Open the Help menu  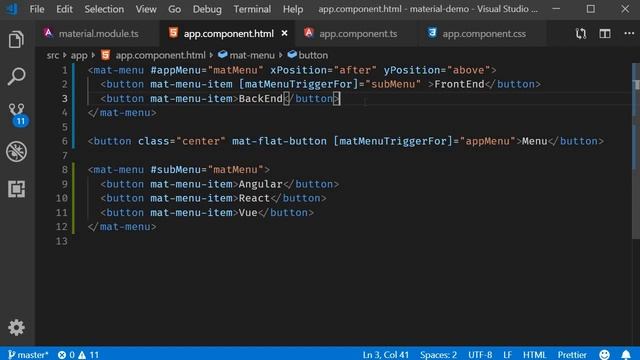click(293, 9)
